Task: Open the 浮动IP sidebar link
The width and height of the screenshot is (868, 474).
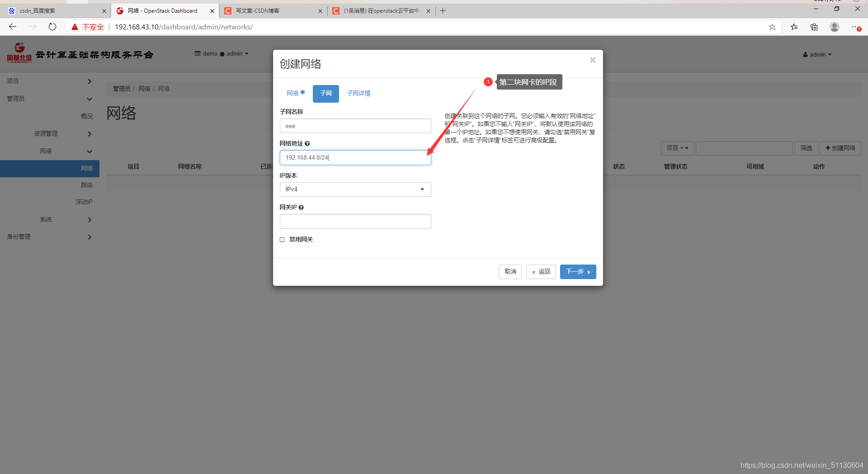Action: [x=84, y=202]
